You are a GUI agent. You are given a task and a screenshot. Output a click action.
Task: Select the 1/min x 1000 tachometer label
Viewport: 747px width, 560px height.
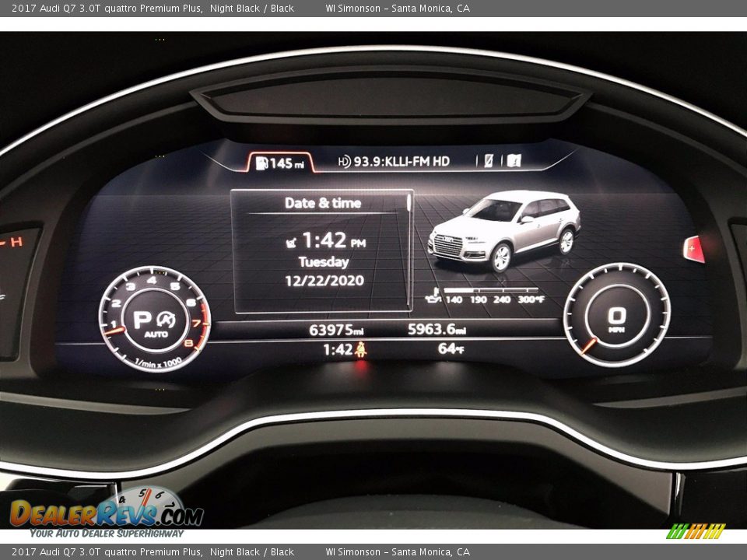(x=158, y=363)
